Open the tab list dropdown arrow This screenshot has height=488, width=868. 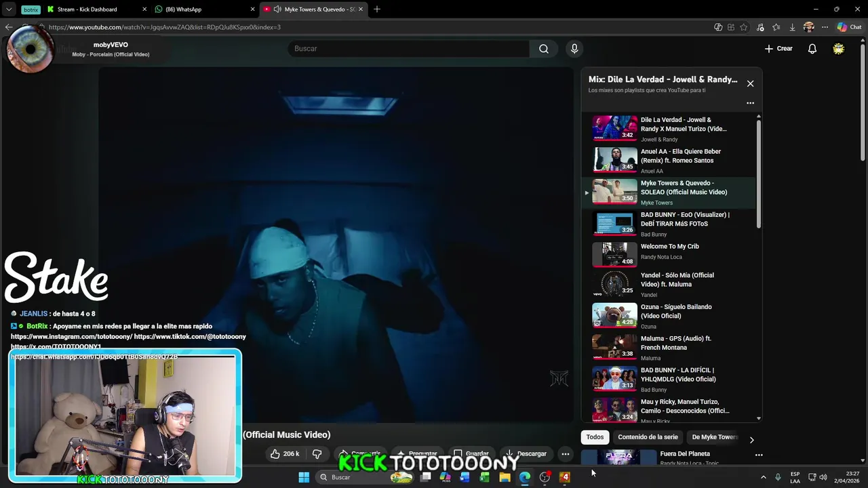tap(9, 9)
